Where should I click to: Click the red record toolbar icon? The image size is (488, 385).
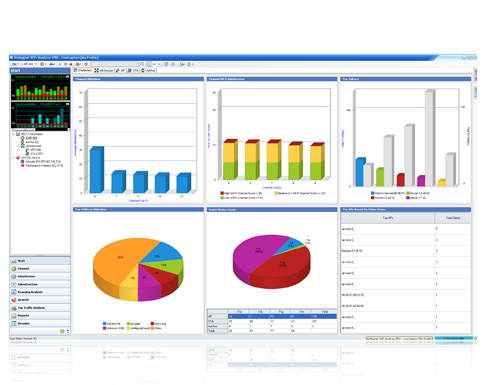click(x=71, y=64)
